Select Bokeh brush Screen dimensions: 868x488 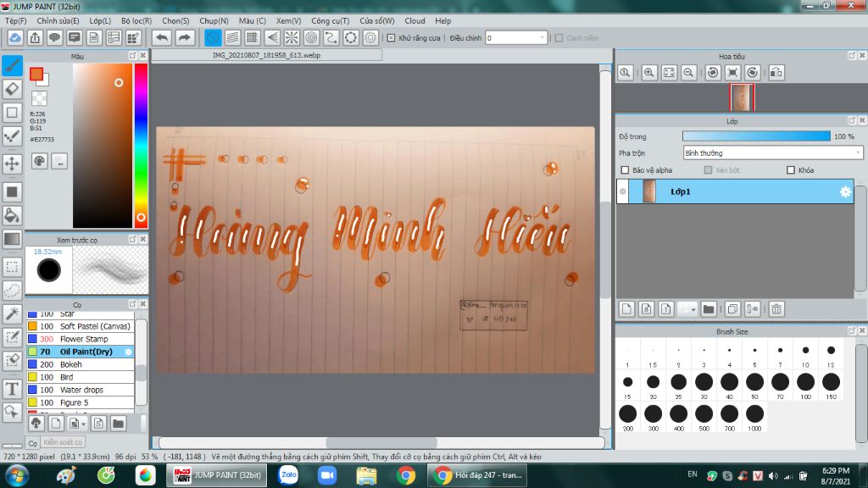[x=81, y=364]
